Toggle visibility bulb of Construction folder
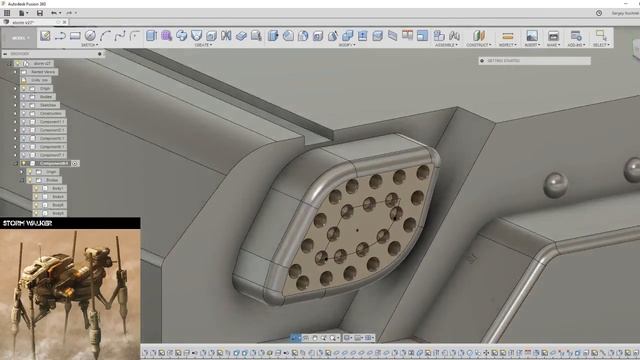This screenshot has height=360, width=640. 24,113
